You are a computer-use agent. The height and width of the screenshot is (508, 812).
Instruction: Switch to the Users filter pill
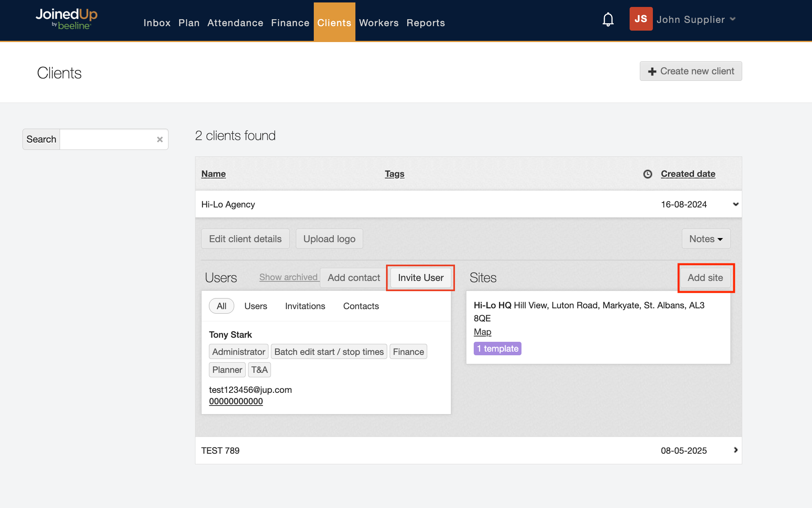coord(255,306)
